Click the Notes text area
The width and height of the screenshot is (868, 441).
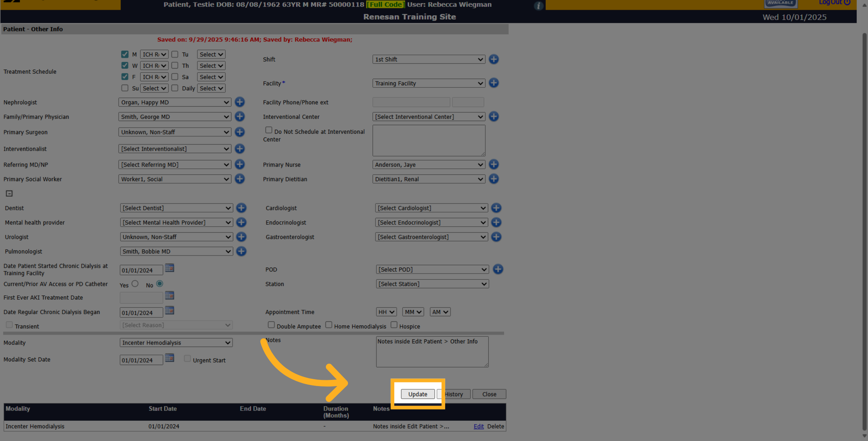tap(432, 352)
